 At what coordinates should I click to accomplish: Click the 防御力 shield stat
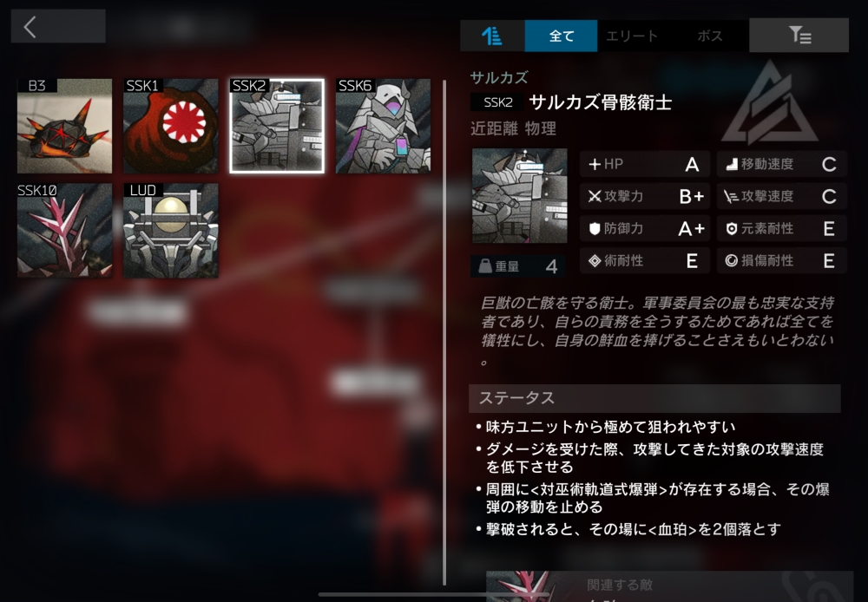644,228
